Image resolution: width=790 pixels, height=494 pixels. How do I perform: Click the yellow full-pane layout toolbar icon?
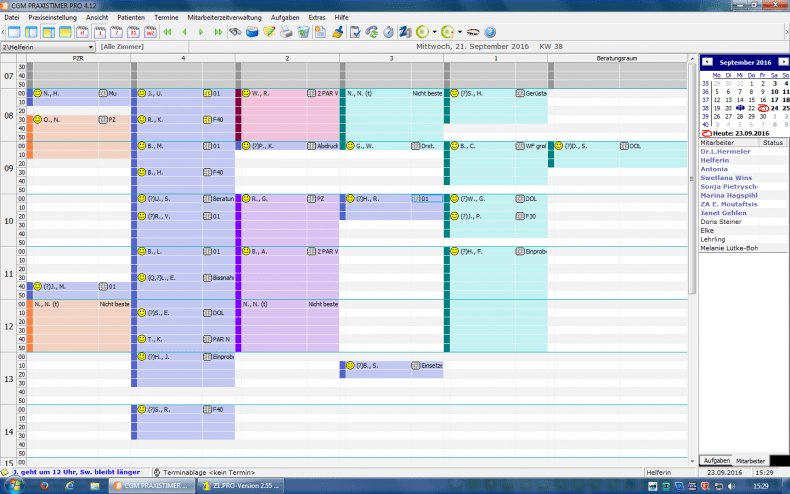(65, 32)
